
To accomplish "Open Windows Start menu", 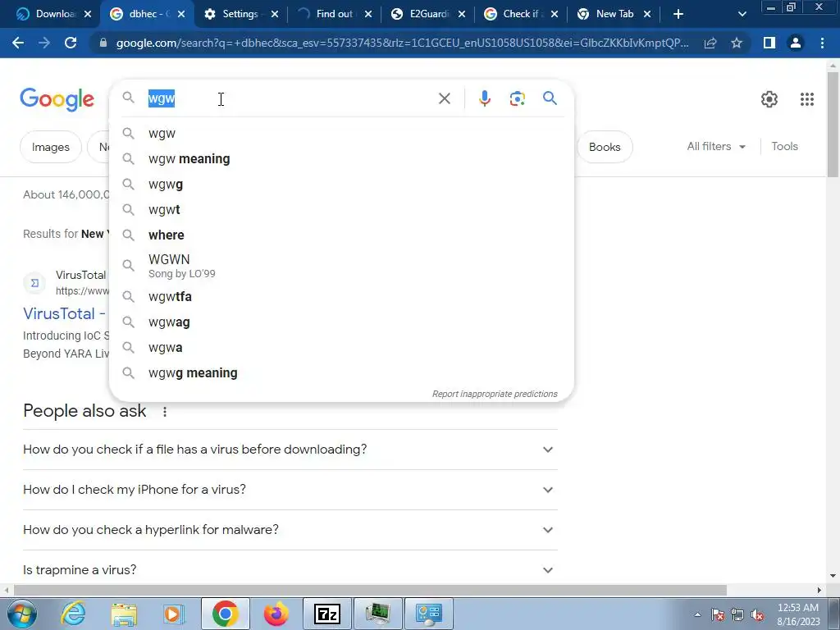I will click(x=21, y=614).
